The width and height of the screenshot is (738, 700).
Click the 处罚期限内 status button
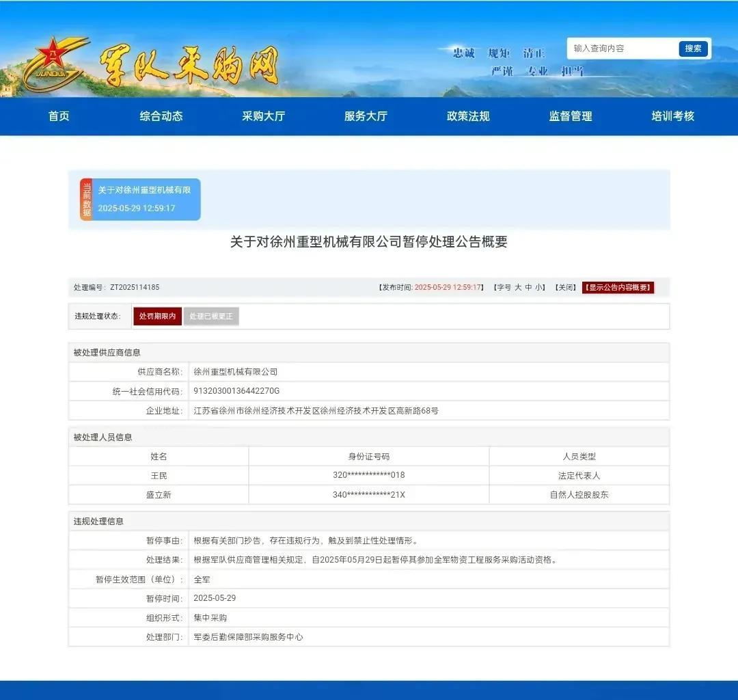click(158, 317)
